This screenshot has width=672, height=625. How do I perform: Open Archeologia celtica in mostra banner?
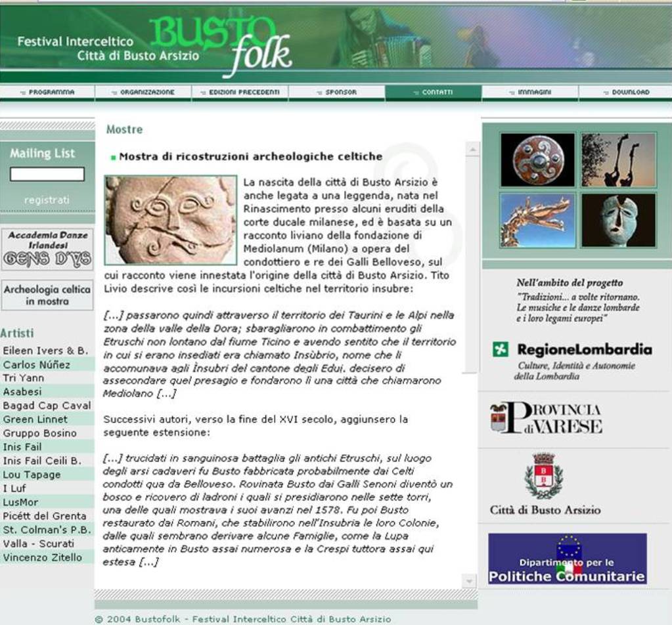point(47,295)
